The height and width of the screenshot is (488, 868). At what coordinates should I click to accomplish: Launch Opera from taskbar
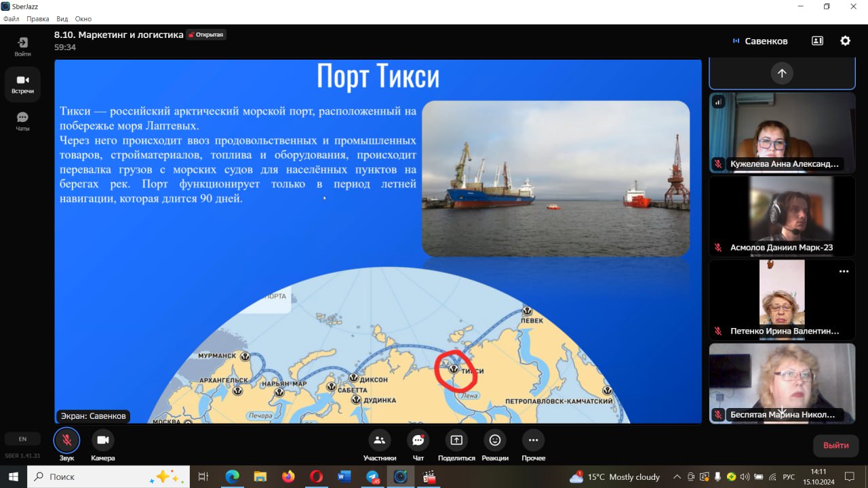coord(316,476)
